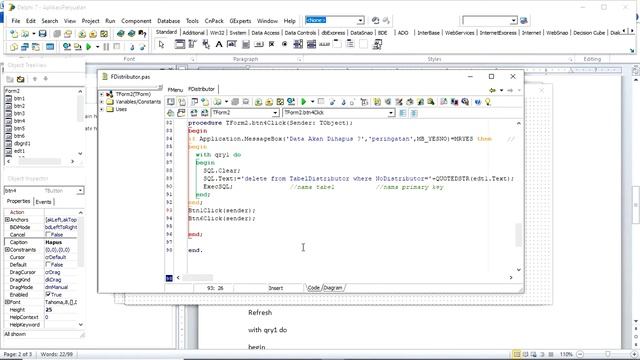Click the light bulb icon in the editor toolbar
The width and height of the screenshot is (640, 360).
coord(488,102)
